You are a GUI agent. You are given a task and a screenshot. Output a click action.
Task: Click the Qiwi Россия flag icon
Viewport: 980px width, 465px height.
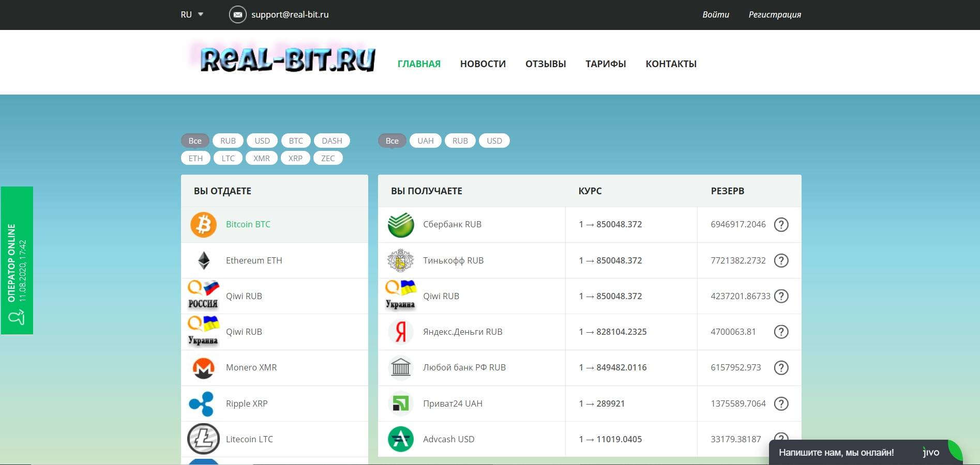pyautogui.click(x=203, y=296)
